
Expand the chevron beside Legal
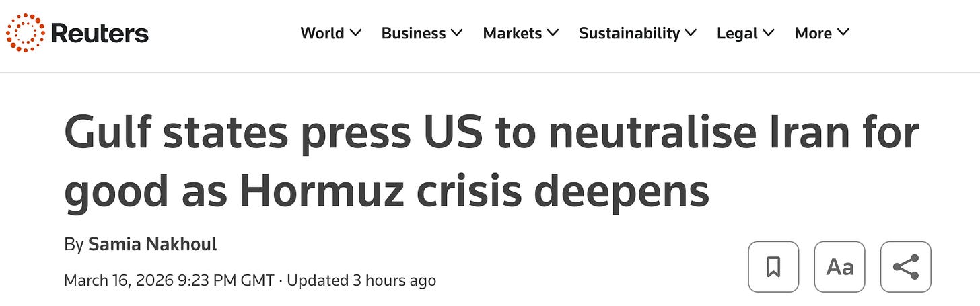tap(769, 33)
